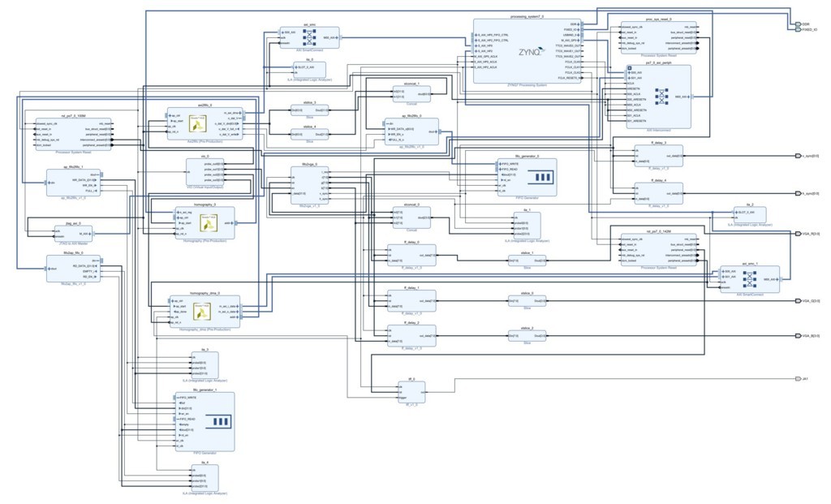831x504 pixels.
Task: Select the ff_delay_4 block
Action: [x=659, y=193]
